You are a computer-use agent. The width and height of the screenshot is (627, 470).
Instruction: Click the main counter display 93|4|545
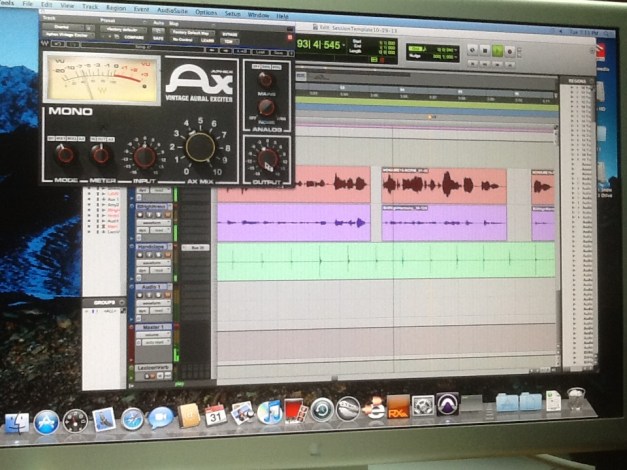pyautogui.click(x=321, y=44)
